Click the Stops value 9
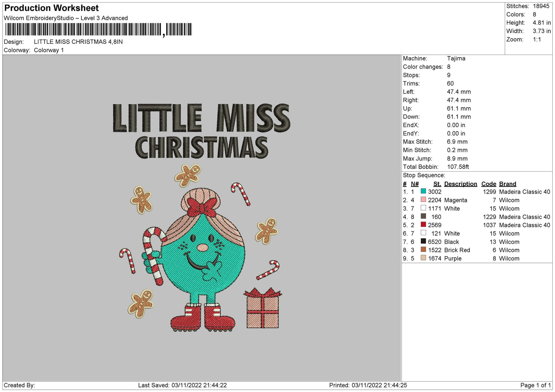Screen dimensions: 555x392 pyautogui.click(x=449, y=75)
